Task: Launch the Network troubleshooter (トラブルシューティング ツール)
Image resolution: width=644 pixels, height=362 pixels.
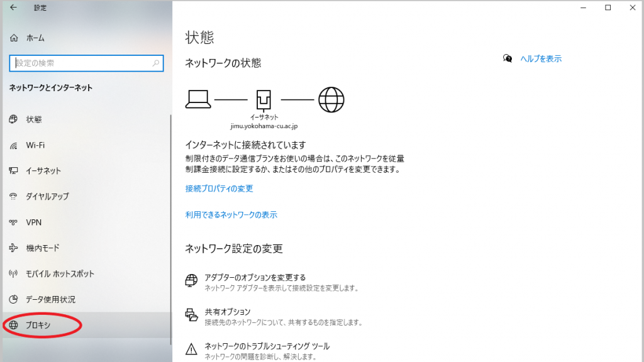Action: click(x=267, y=346)
